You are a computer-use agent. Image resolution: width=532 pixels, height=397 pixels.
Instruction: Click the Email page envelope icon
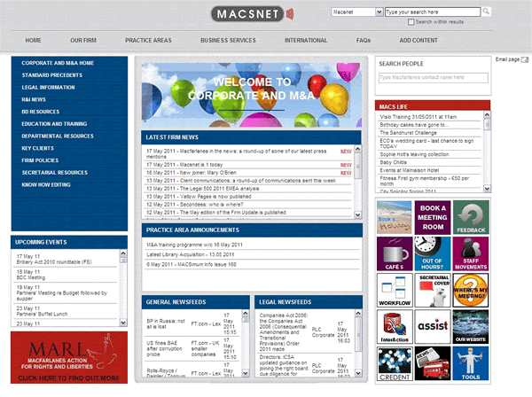point(525,58)
